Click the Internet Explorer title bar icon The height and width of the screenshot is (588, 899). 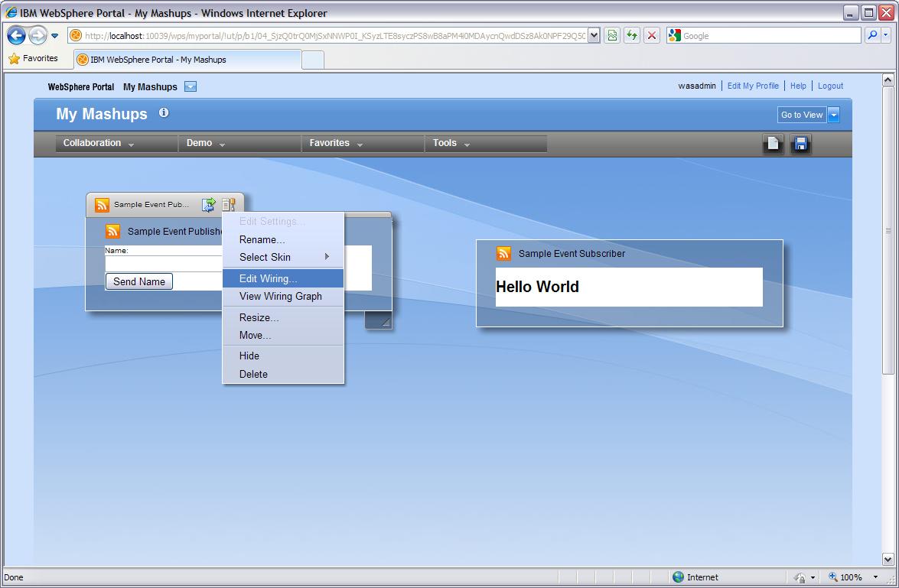click(x=11, y=12)
